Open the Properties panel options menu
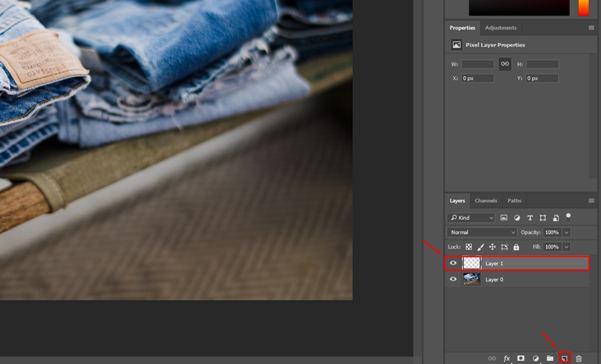 [x=591, y=28]
